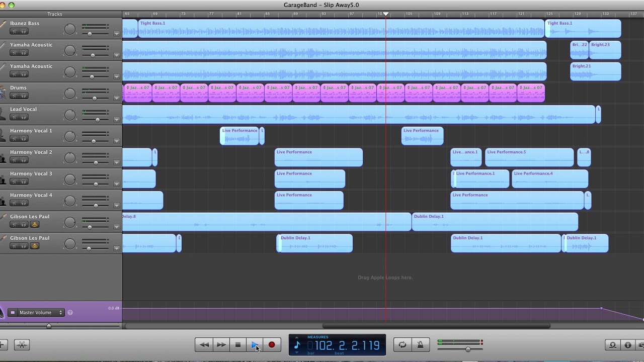Expand automation triangle on Drums track
The width and height of the screenshot is (644, 362).
coord(117,98)
